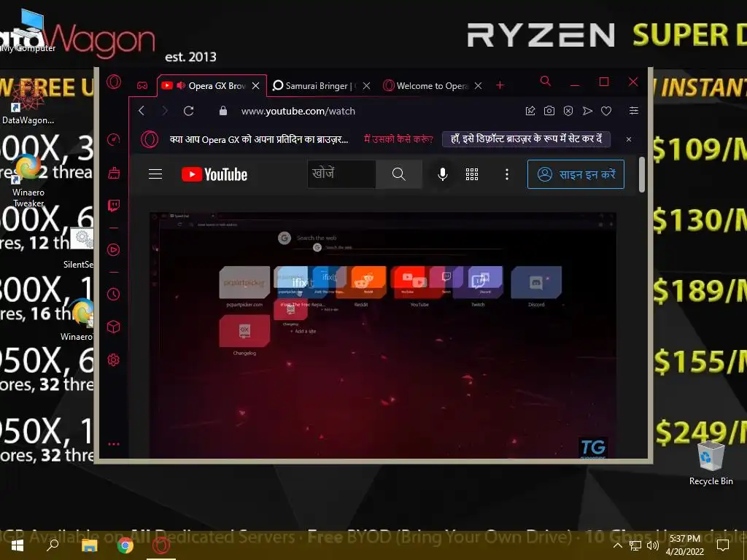This screenshot has height=560, width=747.
Task: View site security lock icon
Action: 223,111
